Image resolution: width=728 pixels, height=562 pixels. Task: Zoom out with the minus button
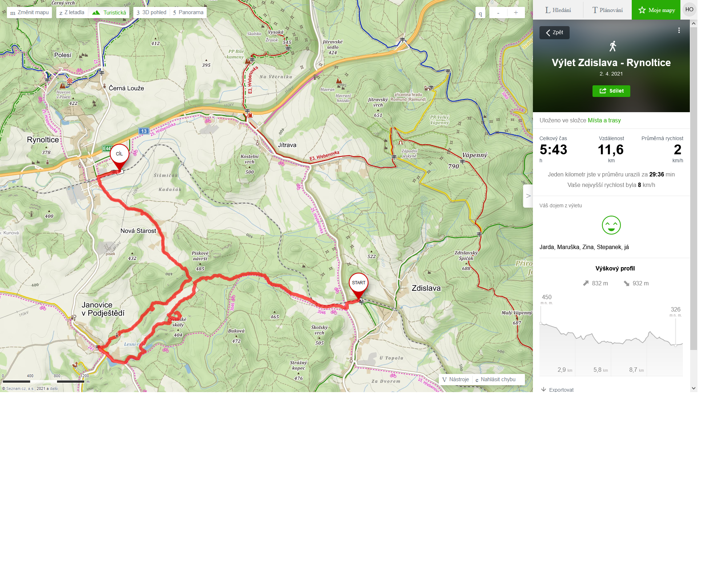coord(498,13)
